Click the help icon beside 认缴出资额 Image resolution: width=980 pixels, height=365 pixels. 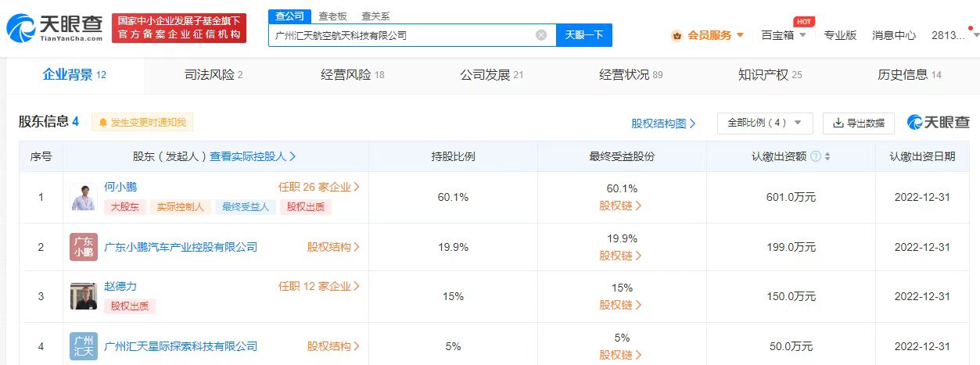coord(816,156)
